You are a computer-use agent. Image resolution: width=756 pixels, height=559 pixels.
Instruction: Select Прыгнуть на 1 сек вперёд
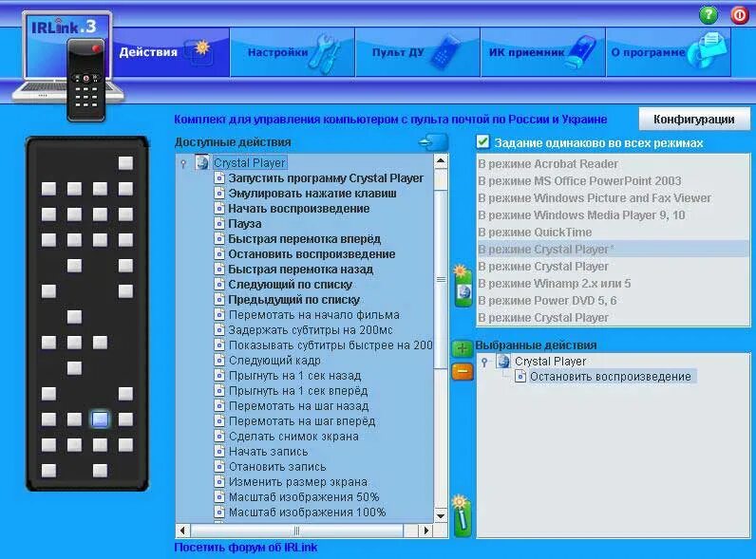298,391
